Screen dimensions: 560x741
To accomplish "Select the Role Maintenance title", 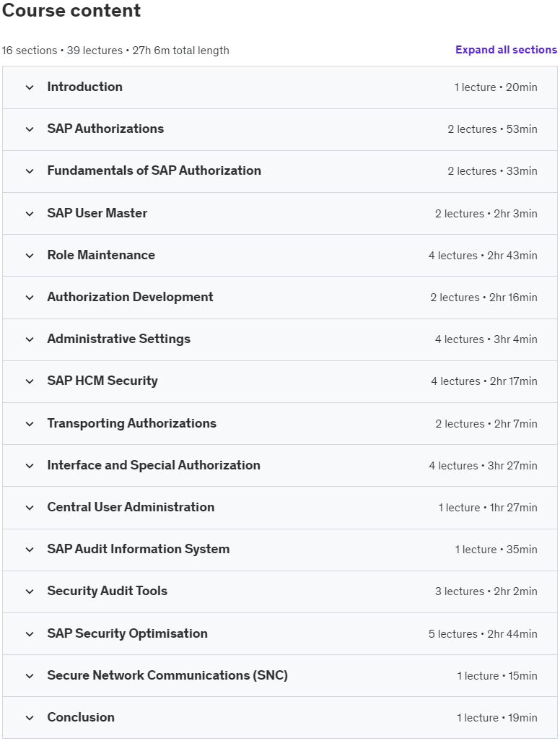I will pos(101,255).
